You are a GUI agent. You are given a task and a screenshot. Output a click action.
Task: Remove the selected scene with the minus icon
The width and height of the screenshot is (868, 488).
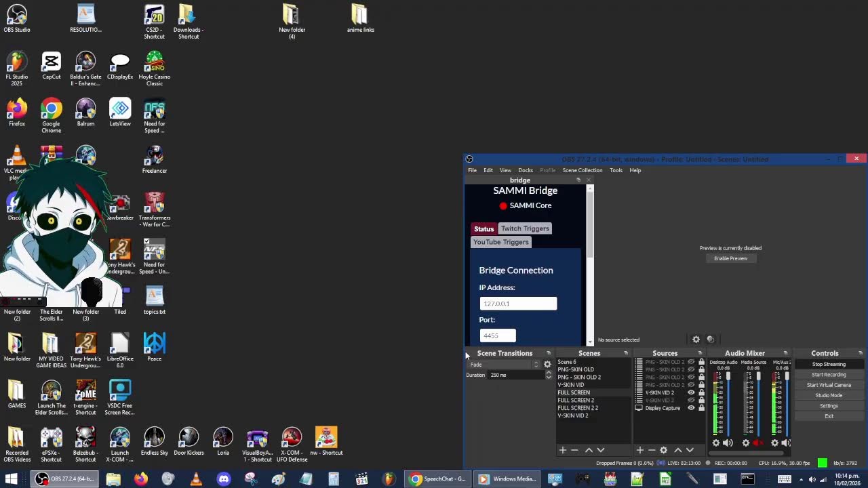[574, 450]
